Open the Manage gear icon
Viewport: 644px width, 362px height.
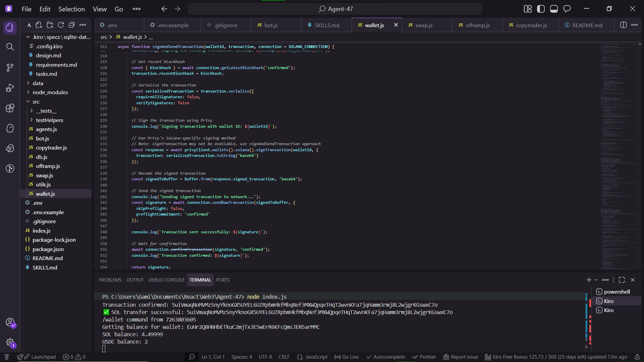pyautogui.click(x=10, y=342)
